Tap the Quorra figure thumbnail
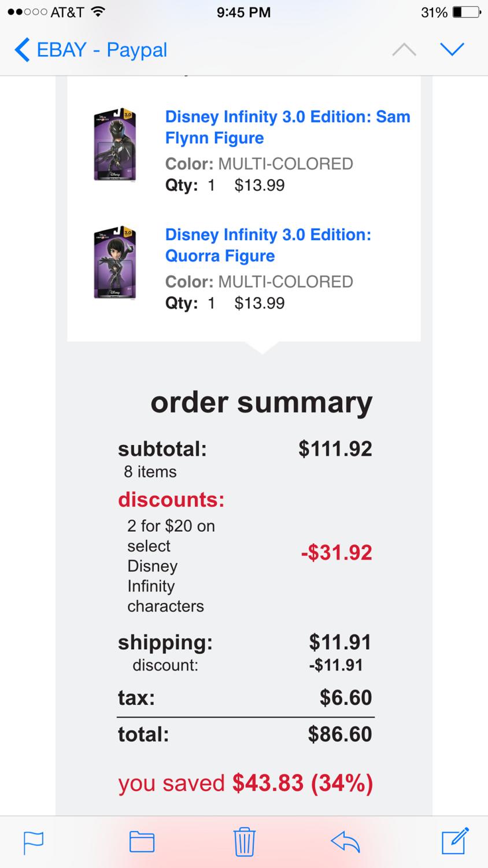The height and width of the screenshot is (868, 488). 115,263
